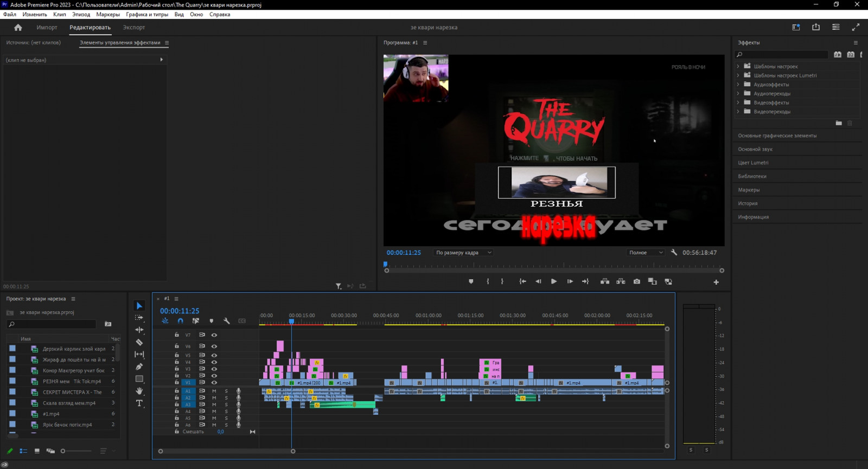Choose the Rectangle tool
The height and width of the screenshot is (469, 868).
pyautogui.click(x=139, y=379)
